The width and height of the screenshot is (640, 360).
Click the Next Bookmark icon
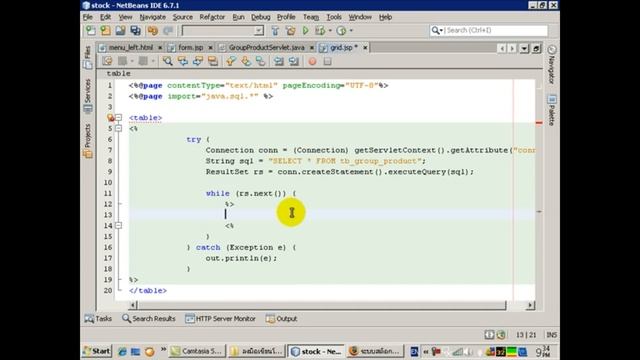point(246,61)
